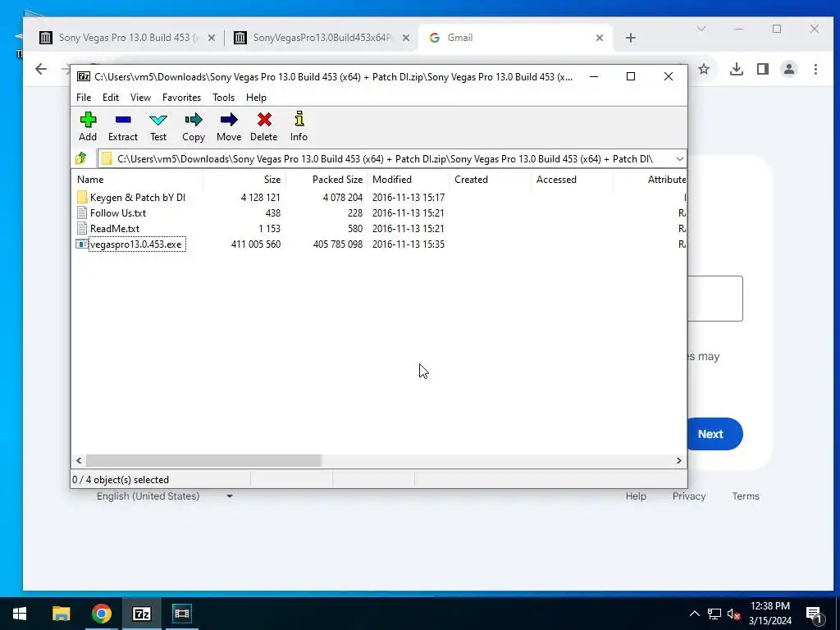The width and height of the screenshot is (840, 630).
Task: Open Chrome tab search chevron
Action: pyautogui.click(x=701, y=29)
